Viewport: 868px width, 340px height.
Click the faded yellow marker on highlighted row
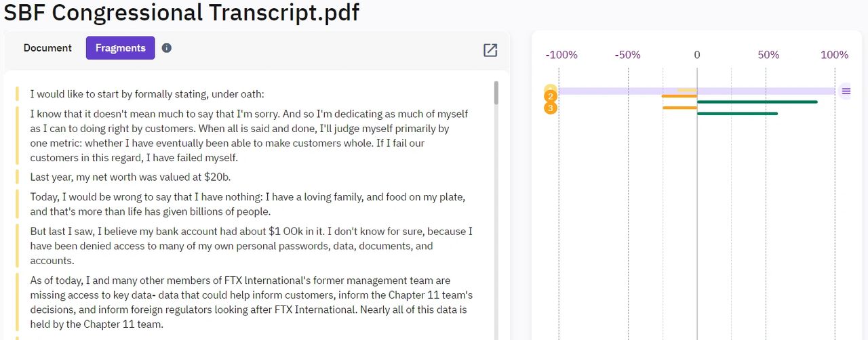coord(550,89)
